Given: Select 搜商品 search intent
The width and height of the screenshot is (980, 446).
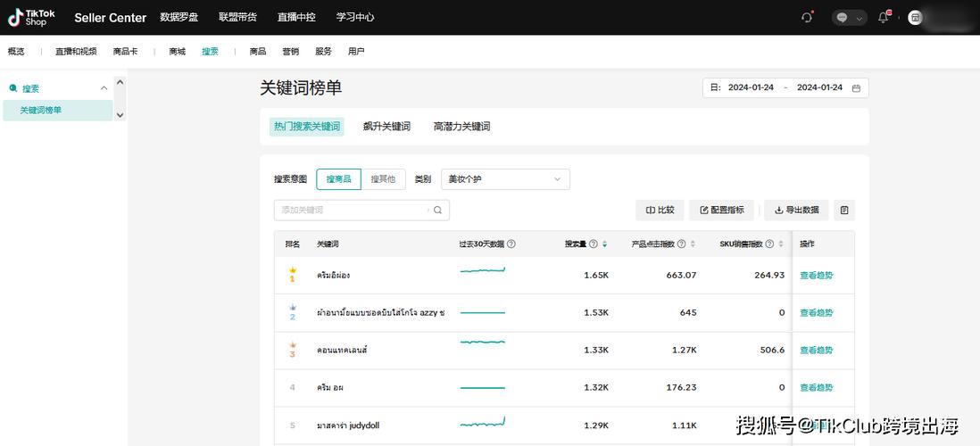Looking at the screenshot, I should [339, 179].
